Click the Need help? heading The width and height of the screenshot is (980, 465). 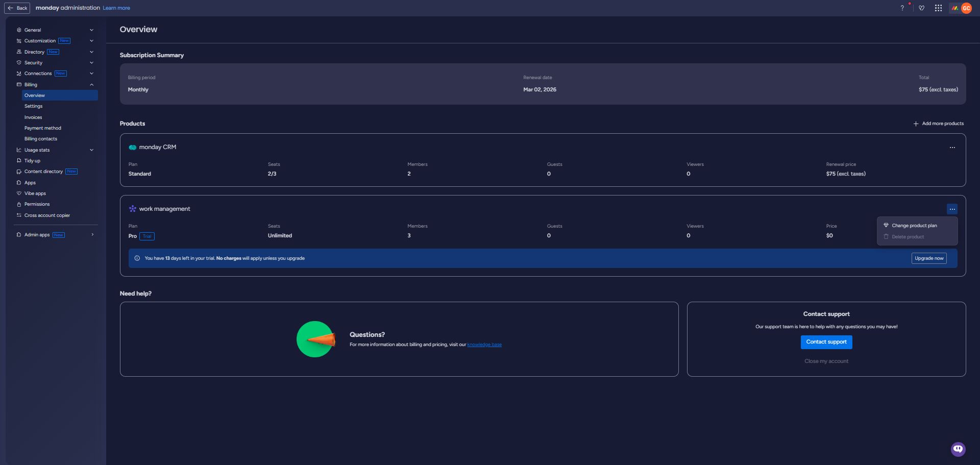(x=135, y=293)
